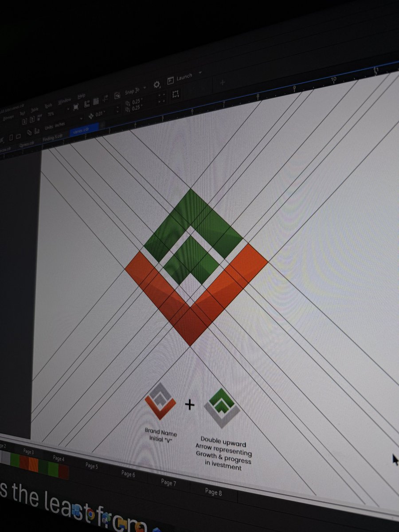Image resolution: width=399 pixels, height=532 pixels.
Task: Select the "Double upward Arrow representing" text block
Action: (x=224, y=452)
